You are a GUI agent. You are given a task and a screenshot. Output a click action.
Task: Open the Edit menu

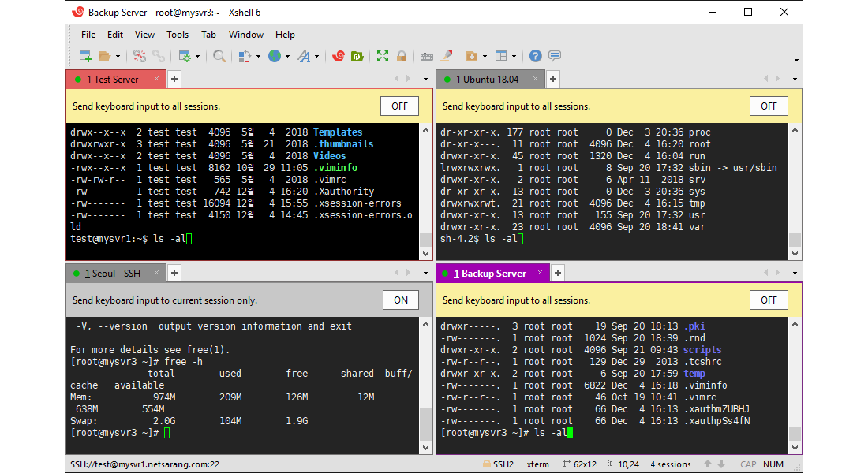[115, 35]
